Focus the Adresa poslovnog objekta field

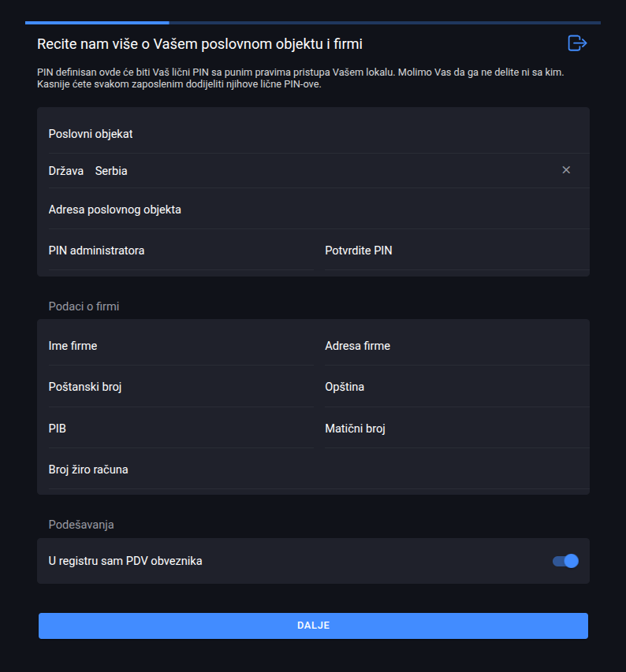[319, 210]
